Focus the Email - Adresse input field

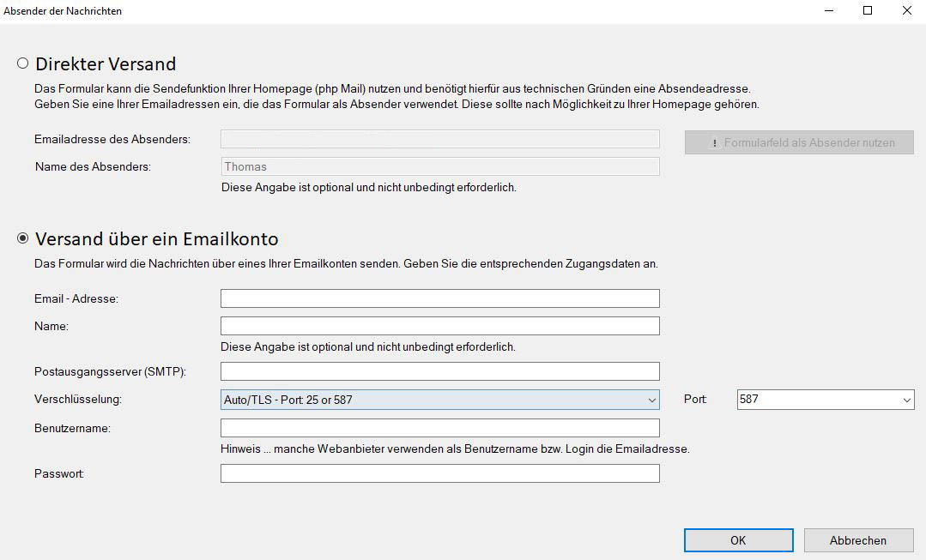tap(439, 298)
